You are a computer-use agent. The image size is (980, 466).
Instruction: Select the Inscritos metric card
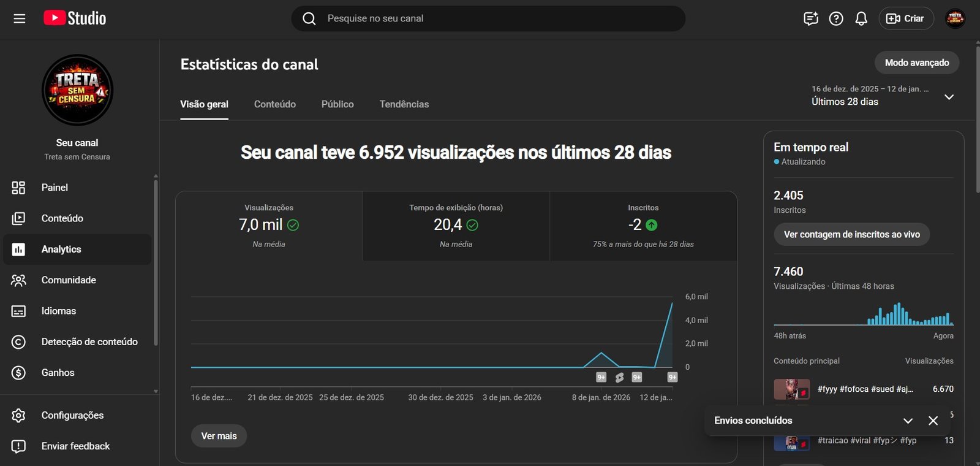tap(643, 226)
